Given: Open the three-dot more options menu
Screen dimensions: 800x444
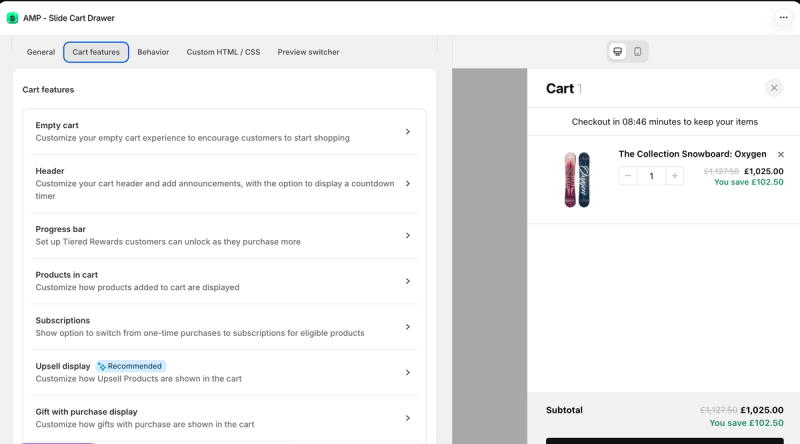Looking at the screenshot, I should 784,18.
